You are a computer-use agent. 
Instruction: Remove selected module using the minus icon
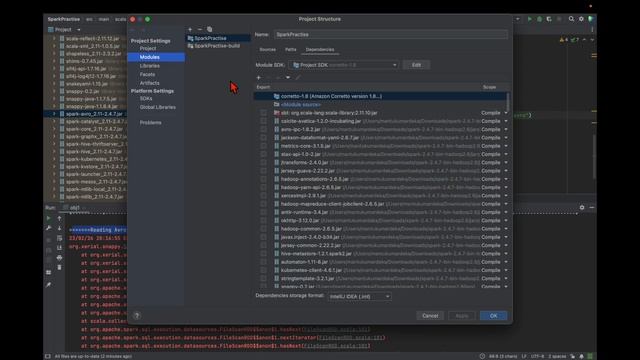point(200,29)
